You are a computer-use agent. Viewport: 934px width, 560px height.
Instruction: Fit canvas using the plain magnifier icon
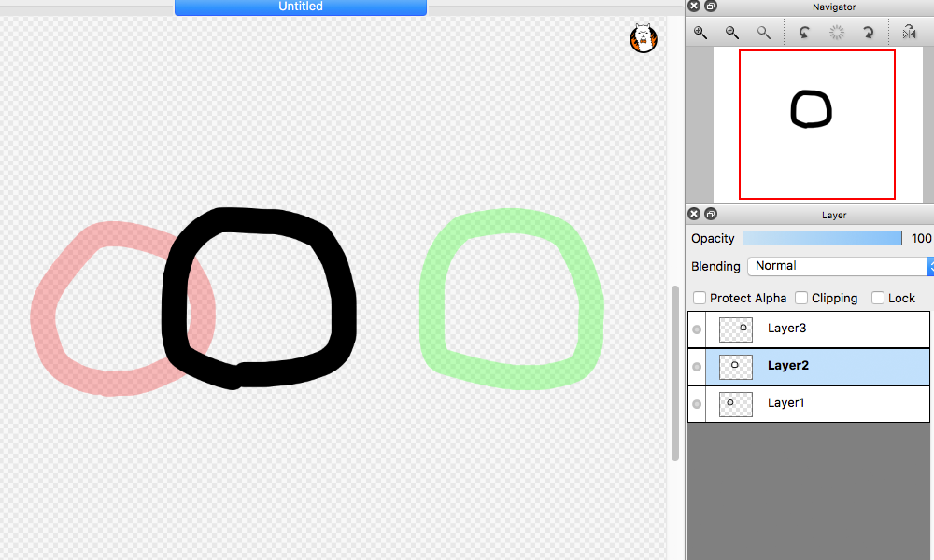click(x=764, y=33)
